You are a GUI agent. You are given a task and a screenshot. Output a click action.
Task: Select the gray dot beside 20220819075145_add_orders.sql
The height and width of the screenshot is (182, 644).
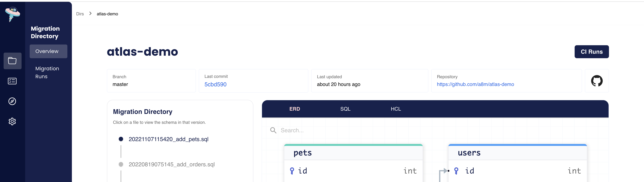pyautogui.click(x=121, y=165)
